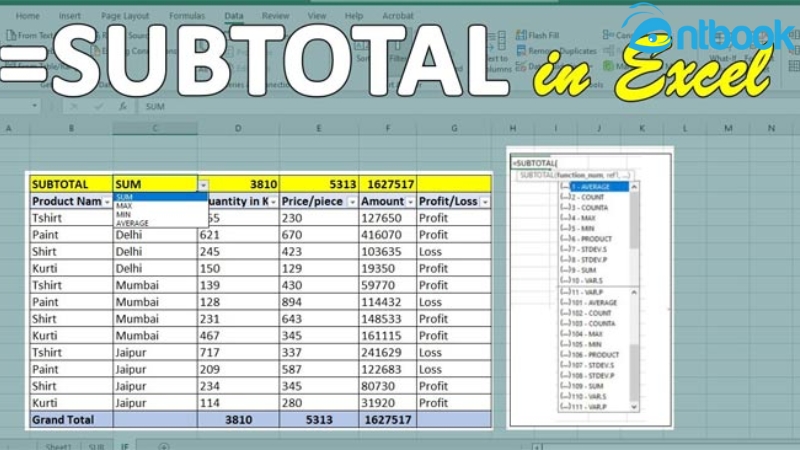
Task: Add a new sheet with plus icon
Action: pos(164,446)
